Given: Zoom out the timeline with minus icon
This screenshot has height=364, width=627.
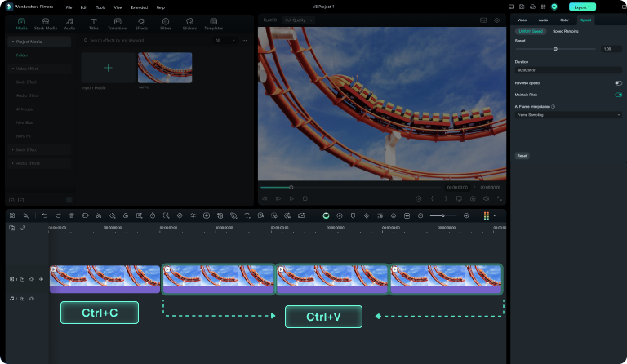Looking at the screenshot, I should [420, 215].
